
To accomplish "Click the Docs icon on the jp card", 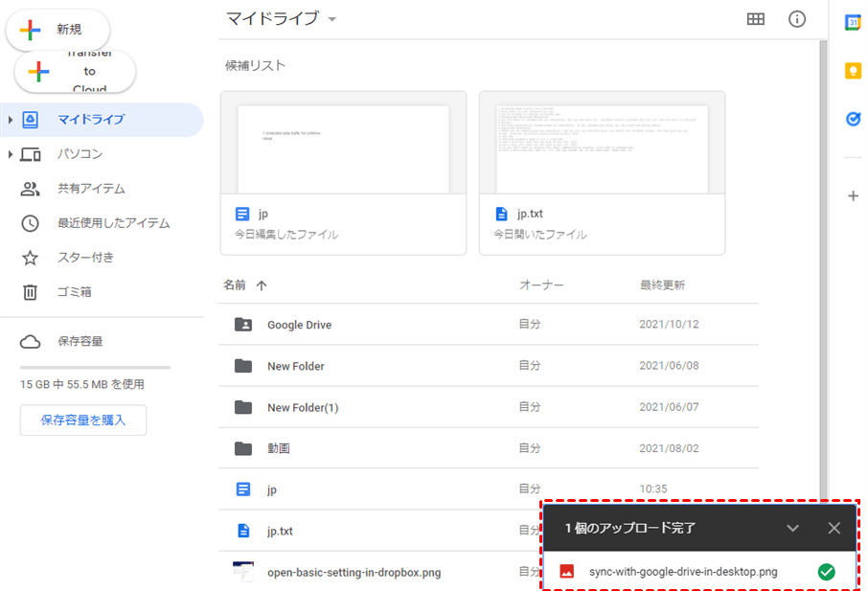I will point(242,214).
